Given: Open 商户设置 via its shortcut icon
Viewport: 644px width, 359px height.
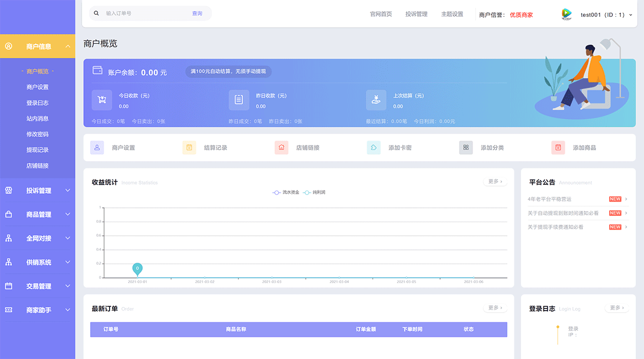Looking at the screenshot, I should (x=97, y=147).
